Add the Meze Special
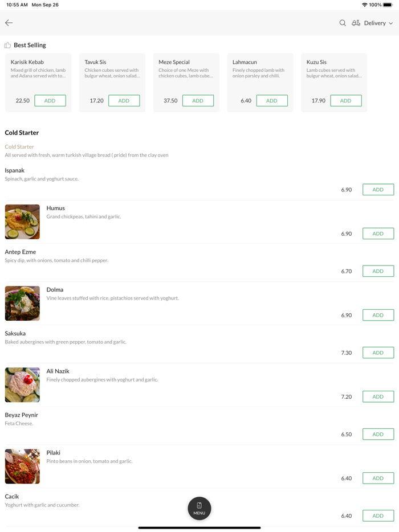399x532 pixels. click(x=198, y=100)
